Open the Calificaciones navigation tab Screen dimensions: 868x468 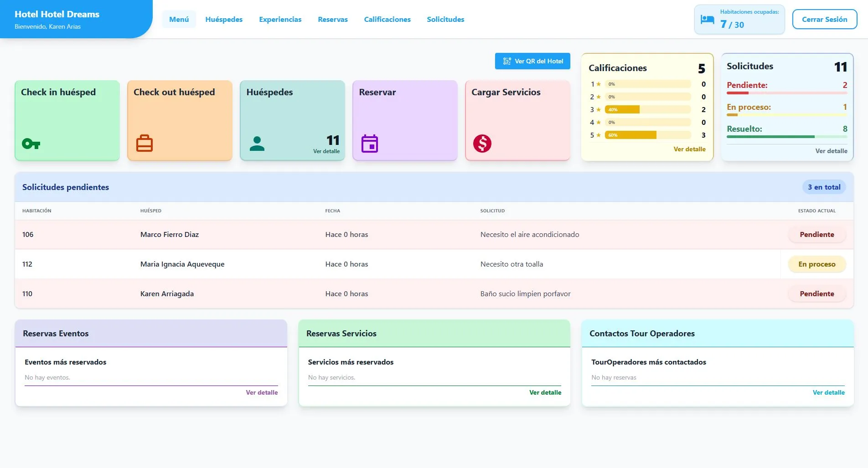pos(387,19)
